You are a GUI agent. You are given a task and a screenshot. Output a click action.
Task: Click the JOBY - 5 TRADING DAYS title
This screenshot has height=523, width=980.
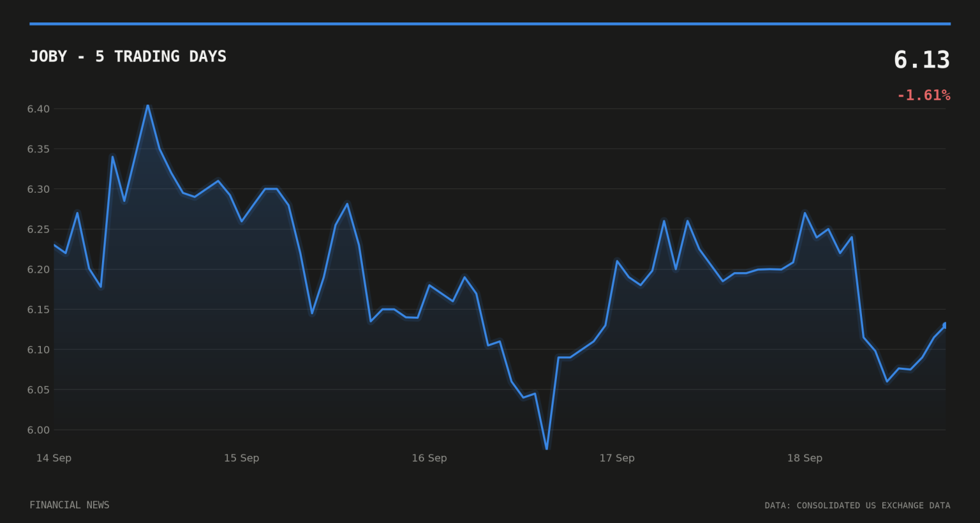click(x=128, y=56)
